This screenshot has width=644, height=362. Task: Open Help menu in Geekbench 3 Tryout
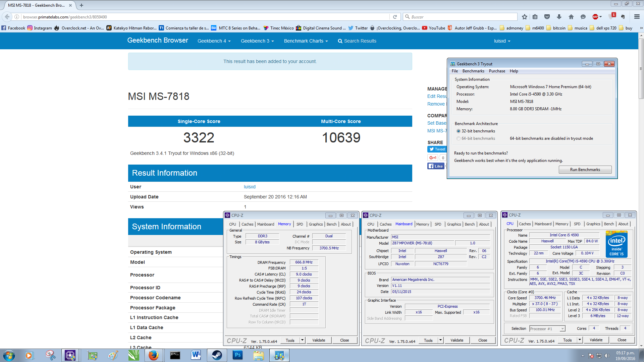pyautogui.click(x=514, y=71)
